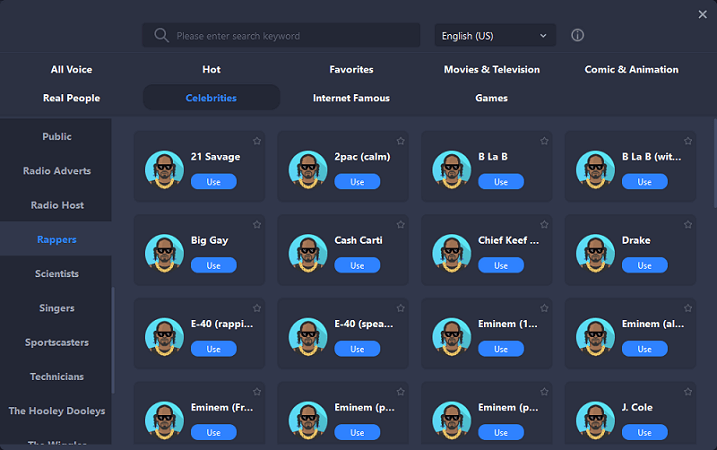The height and width of the screenshot is (450, 717).
Task: Use the 21 Savage voice
Action: (214, 182)
